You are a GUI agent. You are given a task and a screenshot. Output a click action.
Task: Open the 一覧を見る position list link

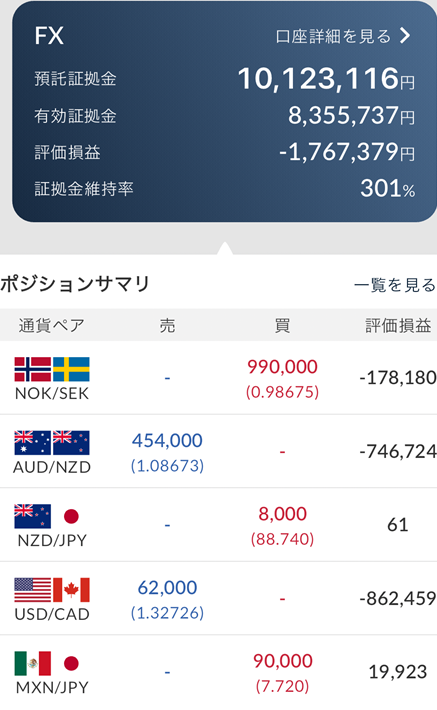pos(395,285)
